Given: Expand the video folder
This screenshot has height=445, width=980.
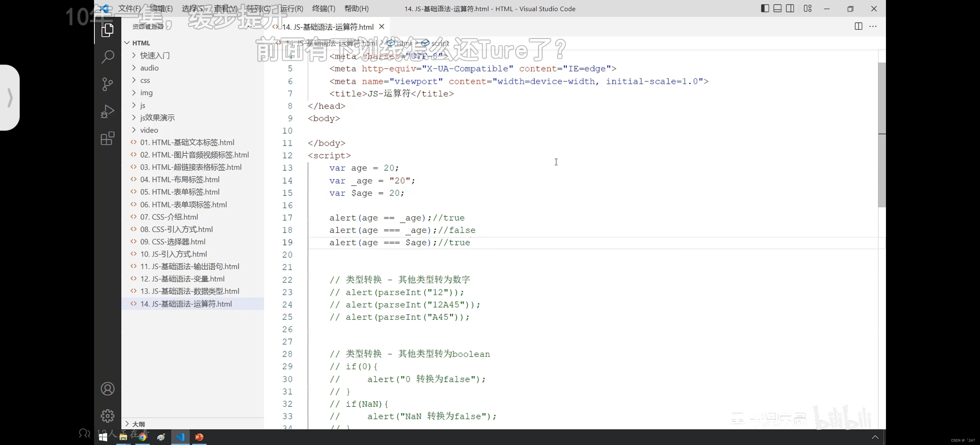Looking at the screenshot, I should coord(193,130).
